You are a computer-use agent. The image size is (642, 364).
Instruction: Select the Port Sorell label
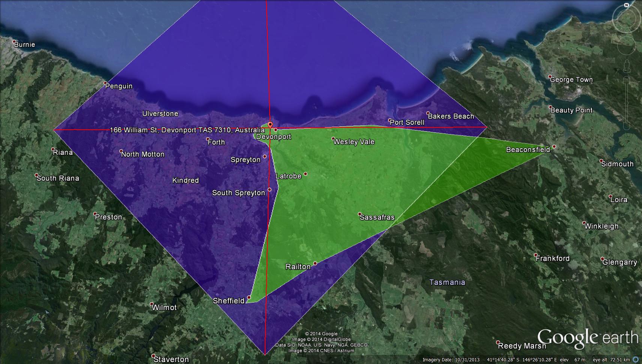click(407, 122)
